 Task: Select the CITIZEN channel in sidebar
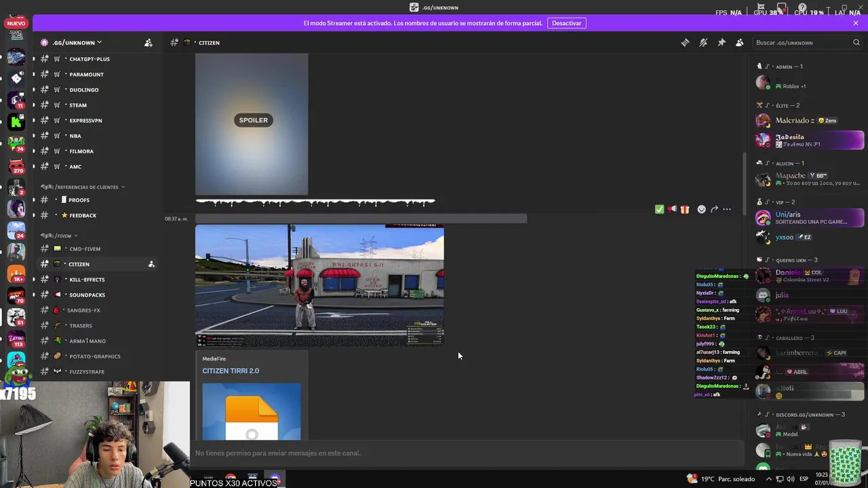click(79, 264)
